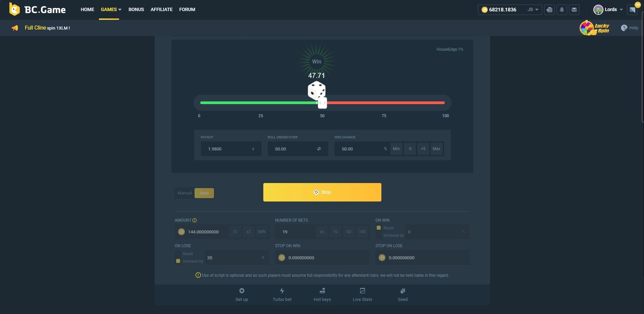Select the On Win Reset radio
Screen dimensions: 644x314
(x=379, y=228)
